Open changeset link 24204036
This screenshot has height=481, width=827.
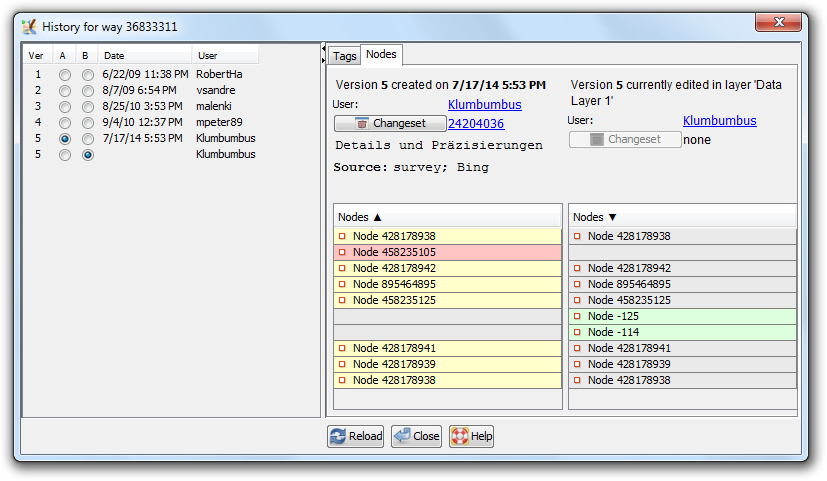click(x=475, y=123)
